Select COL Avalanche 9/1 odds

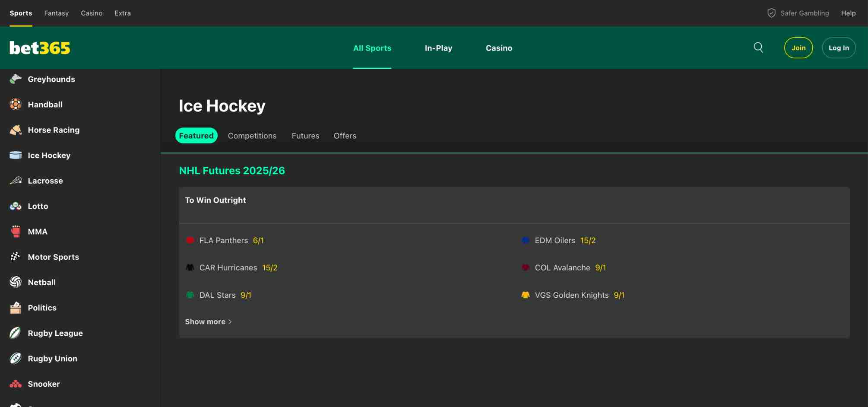[600, 267]
